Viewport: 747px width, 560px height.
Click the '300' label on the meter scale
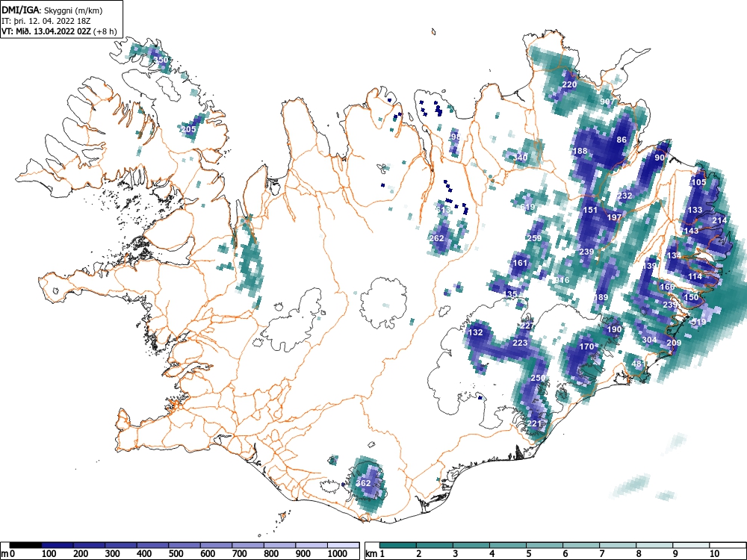click(113, 554)
